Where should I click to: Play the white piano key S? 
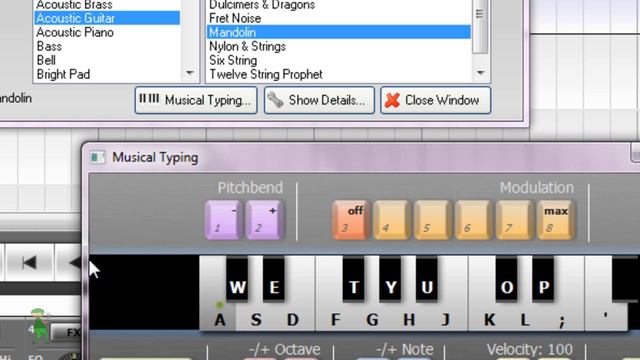pos(256,319)
